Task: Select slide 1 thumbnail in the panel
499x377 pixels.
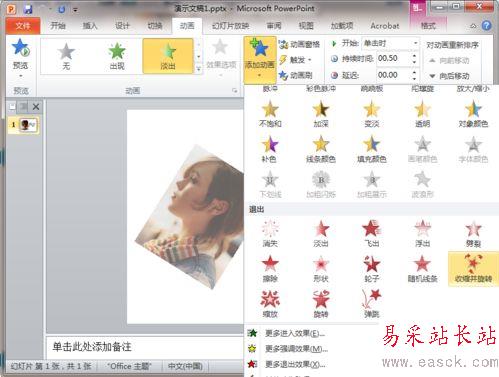Action: pyautogui.click(x=28, y=125)
